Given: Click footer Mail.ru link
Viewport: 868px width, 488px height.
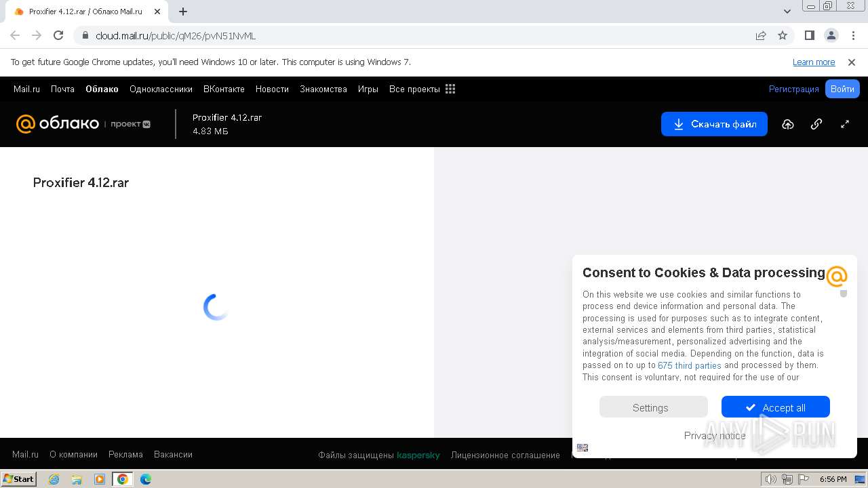Looking at the screenshot, I should [25, 455].
